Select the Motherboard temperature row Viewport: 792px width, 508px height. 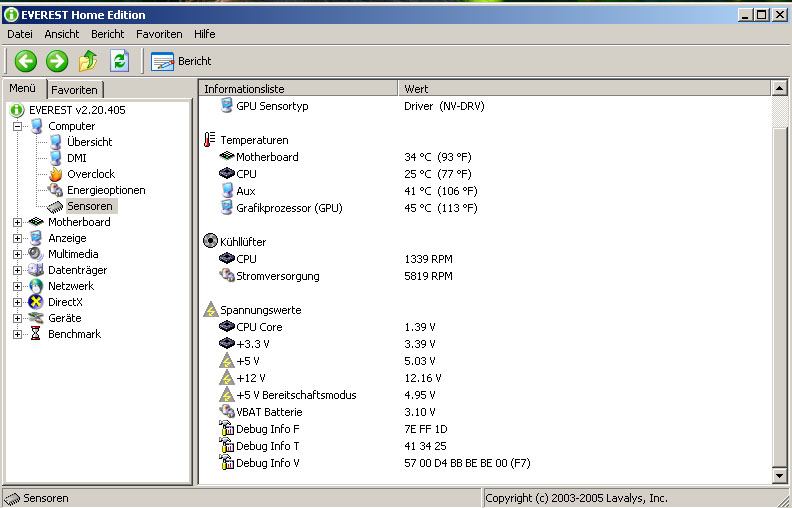tap(485, 157)
